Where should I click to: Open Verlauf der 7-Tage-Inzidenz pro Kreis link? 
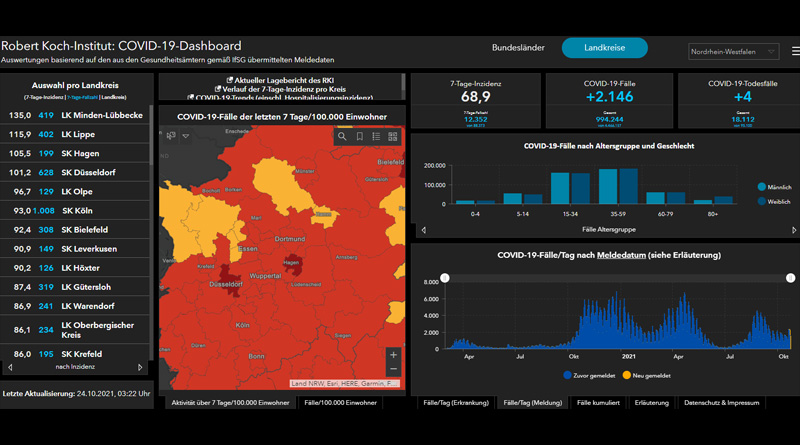pos(280,89)
